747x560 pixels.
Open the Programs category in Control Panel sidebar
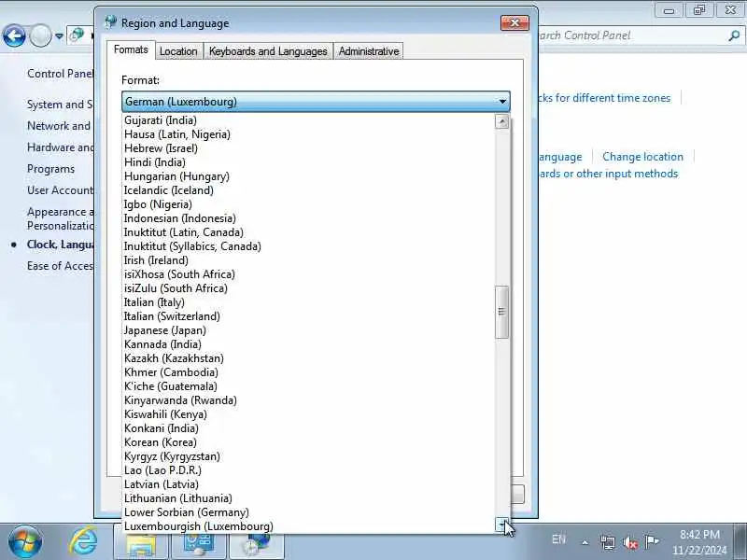51,169
